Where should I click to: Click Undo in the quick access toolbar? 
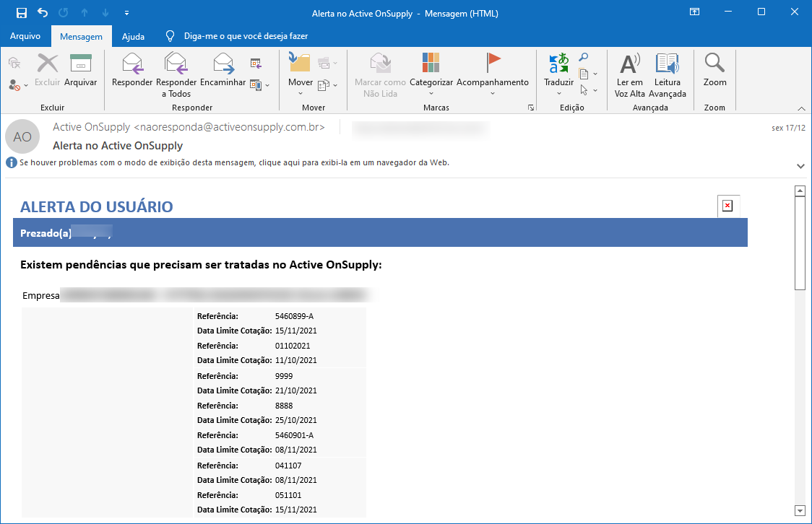point(43,13)
